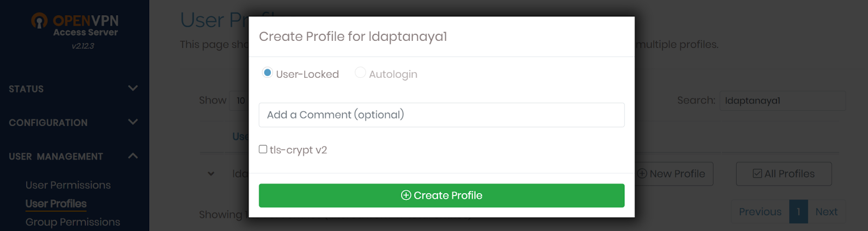Expand the Status sidebar section
Image resolution: width=868 pixels, height=231 pixels.
click(74, 89)
